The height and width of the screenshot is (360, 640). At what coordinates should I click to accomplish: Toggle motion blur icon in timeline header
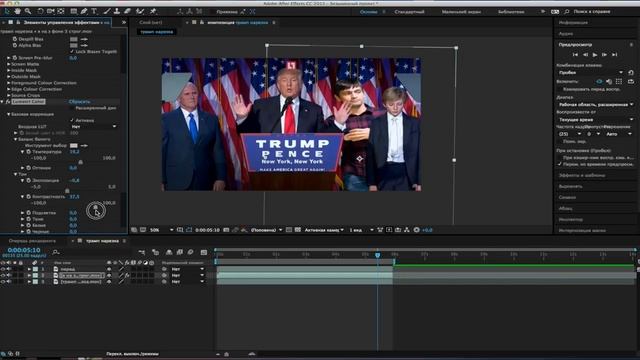190,252
